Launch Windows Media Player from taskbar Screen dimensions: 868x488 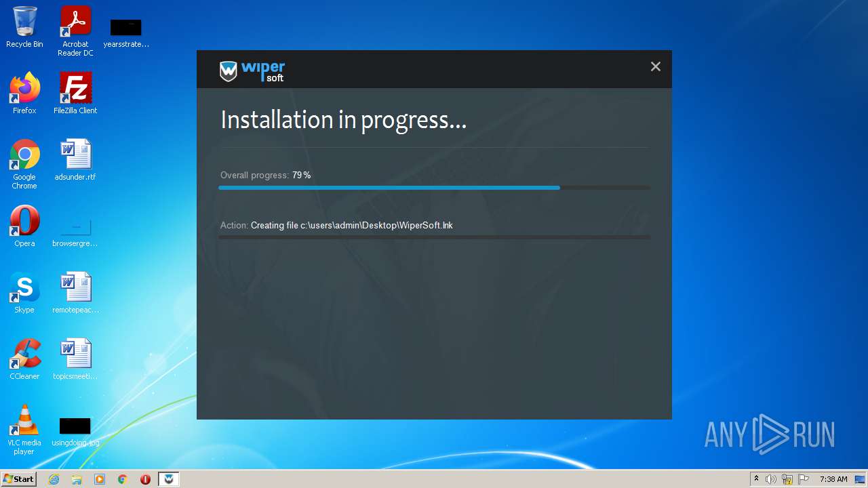100,479
